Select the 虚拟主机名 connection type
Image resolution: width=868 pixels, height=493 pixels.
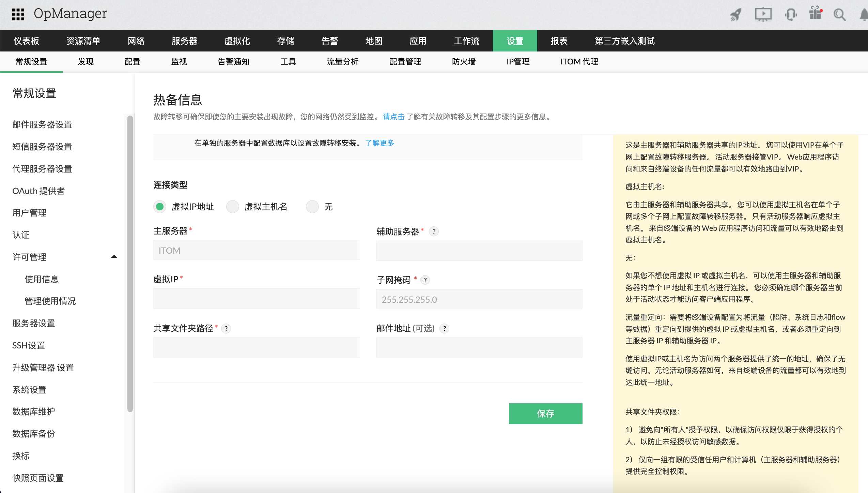[x=233, y=207]
